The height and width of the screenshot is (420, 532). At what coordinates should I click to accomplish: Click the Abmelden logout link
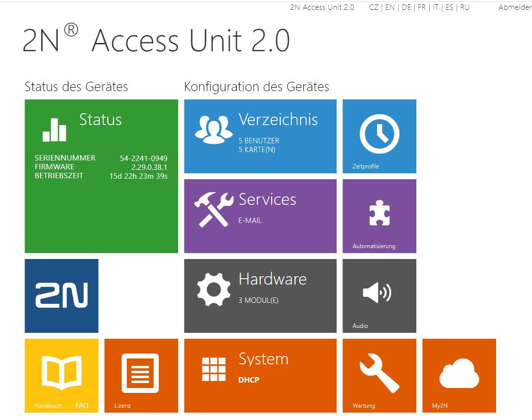point(515,7)
